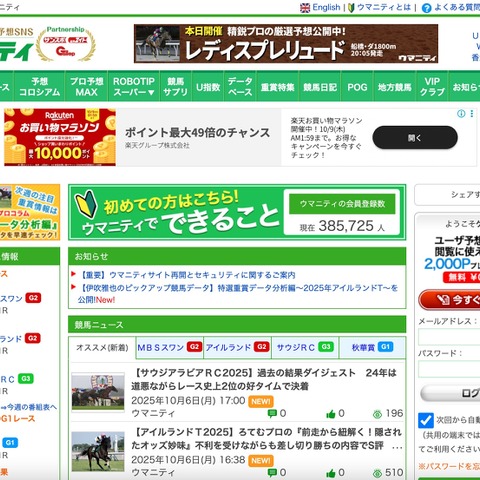Open the レディスプレリュード banner
The width and height of the screenshot is (480, 480).
(x=286, y=43)
